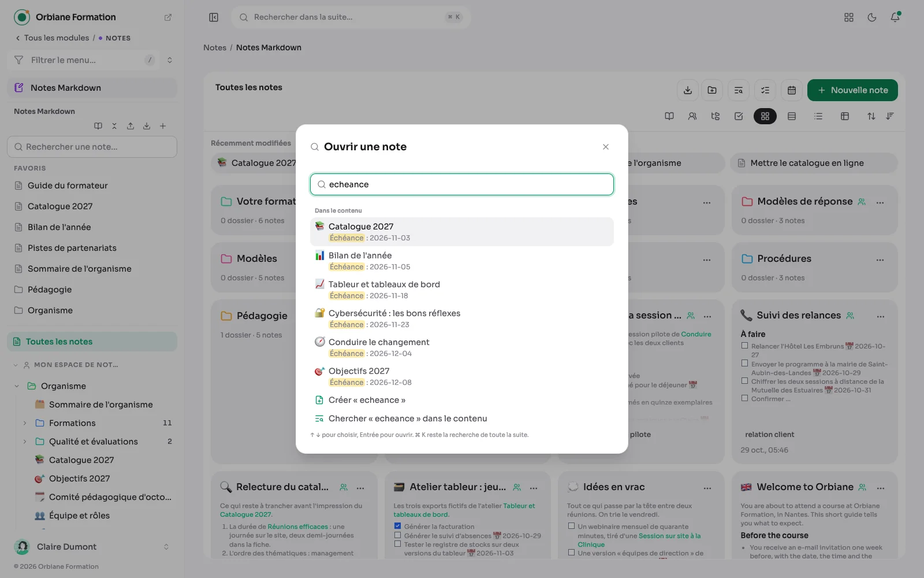Click the collapse-all icon in sidebar toolbar
This screenshot has width=924, height=578.
pyautogui.click(x=114, y=126)
